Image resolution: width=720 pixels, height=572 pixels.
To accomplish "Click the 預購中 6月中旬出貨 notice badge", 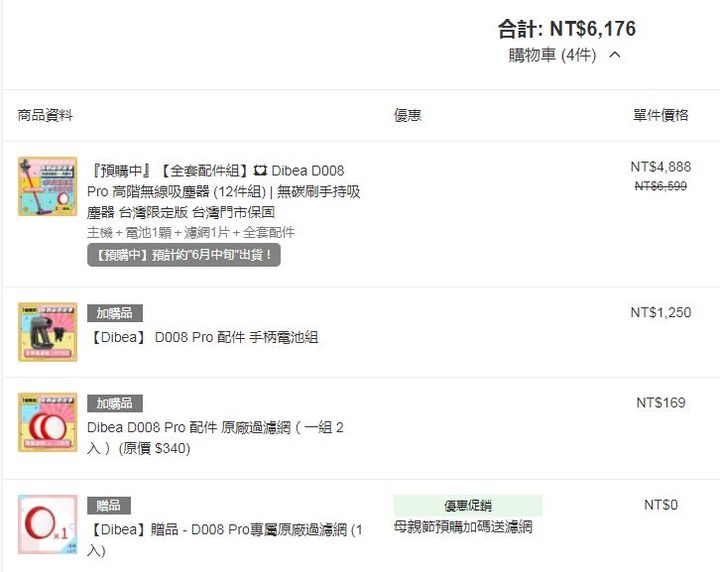I will coord(184,255).
